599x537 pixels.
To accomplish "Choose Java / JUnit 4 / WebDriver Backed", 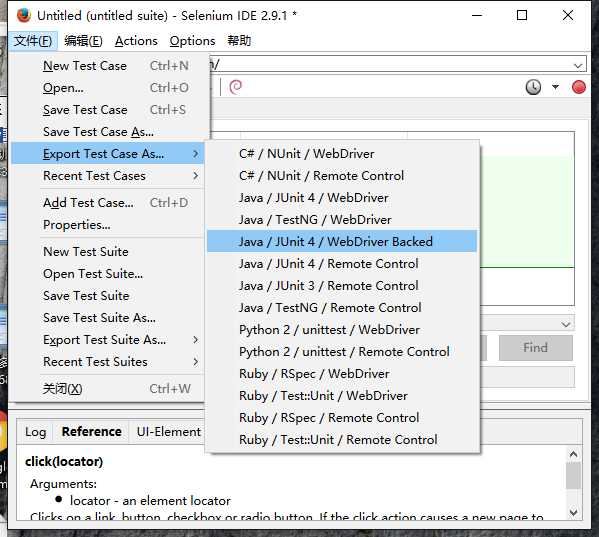I will pos(342,242).
